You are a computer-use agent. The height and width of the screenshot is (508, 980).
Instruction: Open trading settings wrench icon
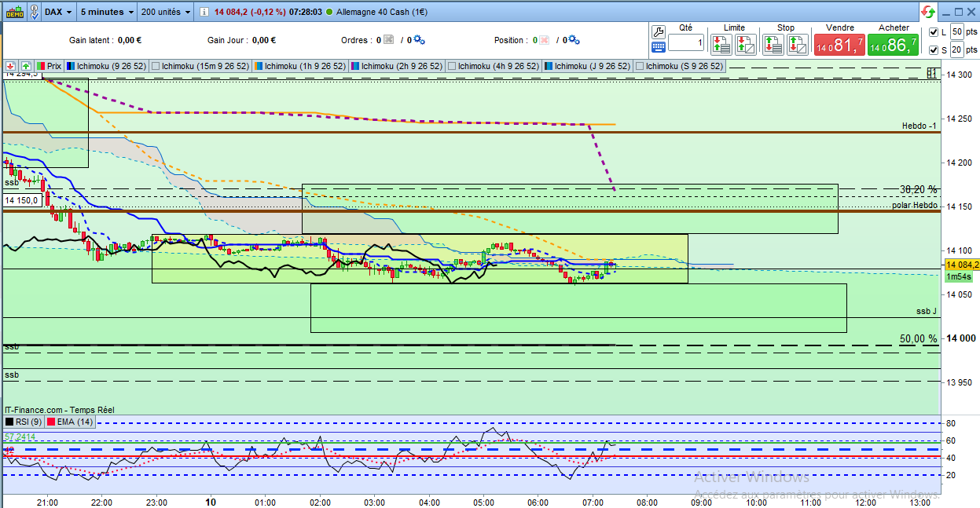tap(659, 31)
